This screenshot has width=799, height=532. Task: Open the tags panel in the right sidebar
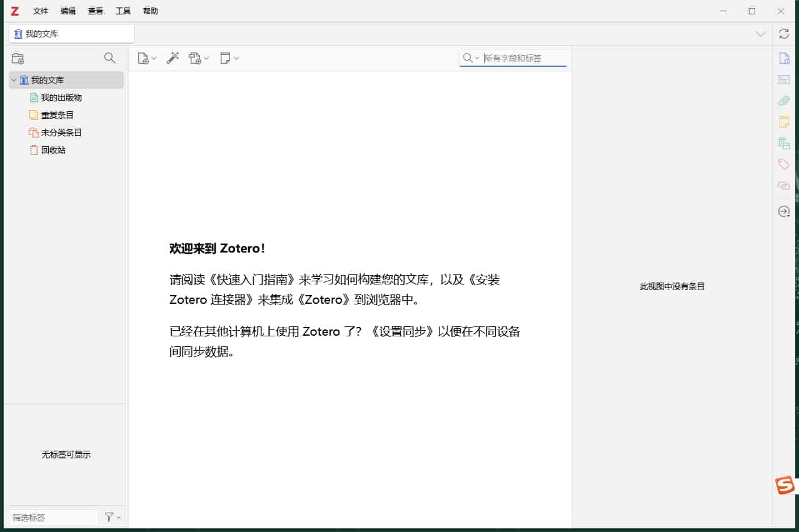(x=783, y=164)
